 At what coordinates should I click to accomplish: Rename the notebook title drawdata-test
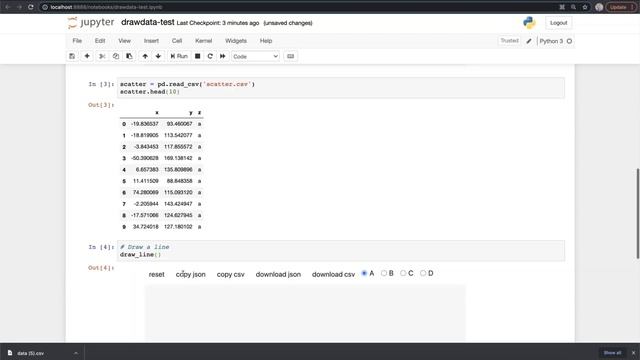148,22
